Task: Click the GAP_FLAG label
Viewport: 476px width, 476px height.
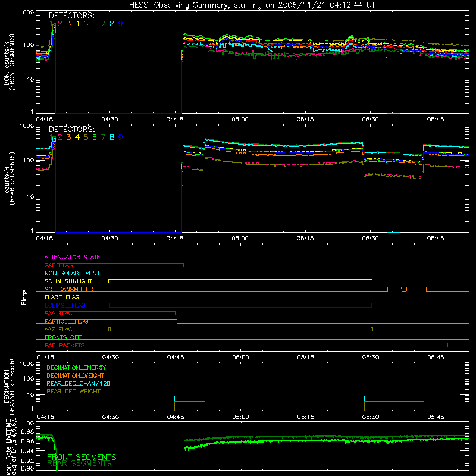Action: coord(58,265)
